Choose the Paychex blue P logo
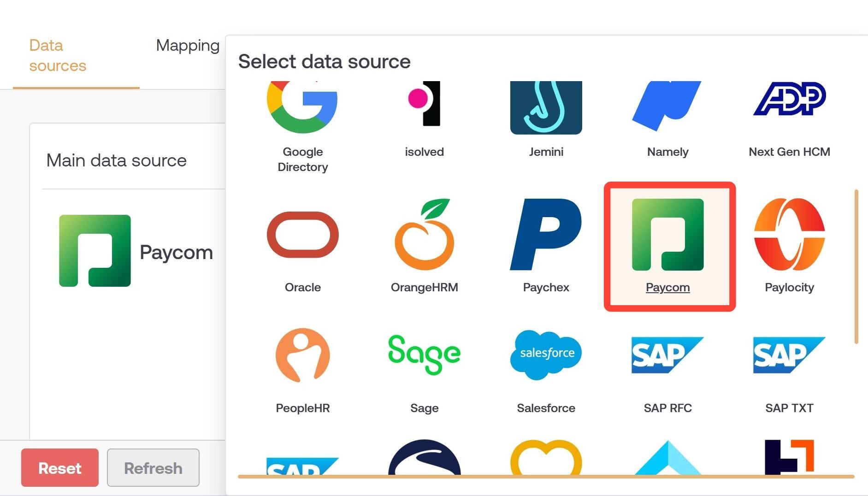868x496 pixels. pyautogui.click(x=546, y=234)
